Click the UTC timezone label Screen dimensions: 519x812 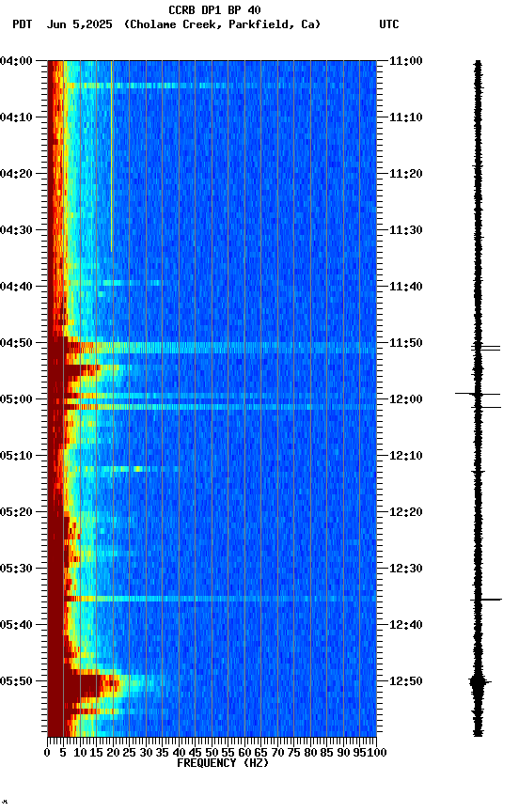389,24
